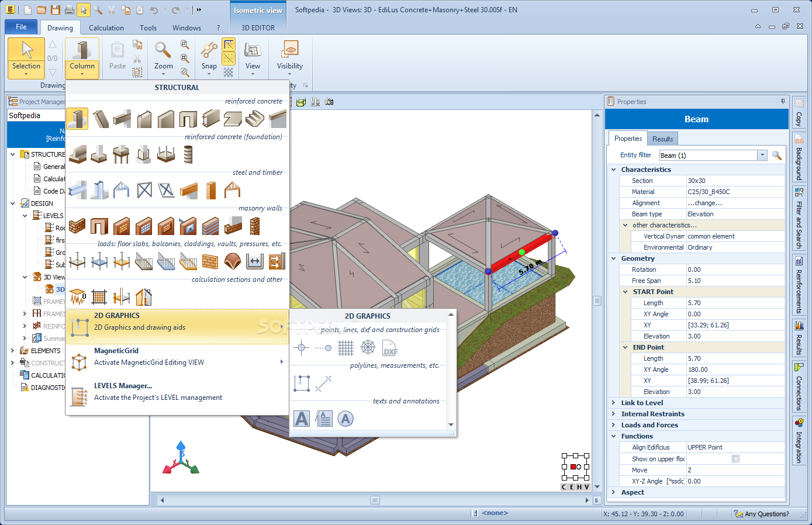Click the Paste button in ribbon

(118, 57)
